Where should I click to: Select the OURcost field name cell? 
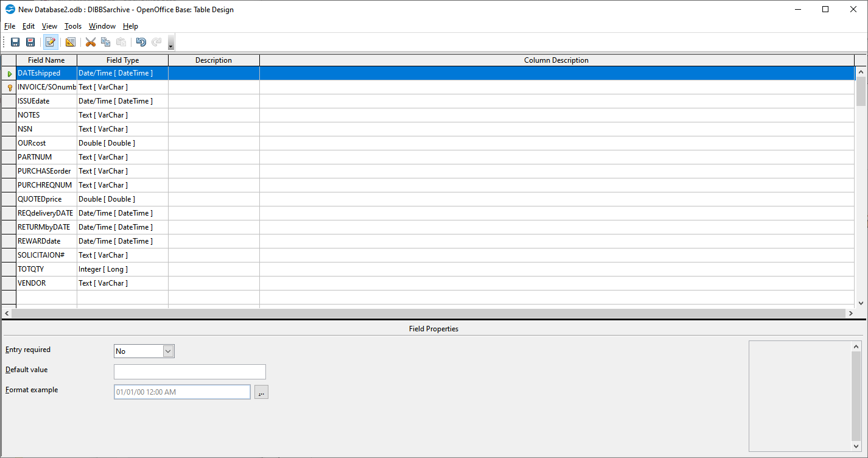pyautogui.click(x=46, y=143)
